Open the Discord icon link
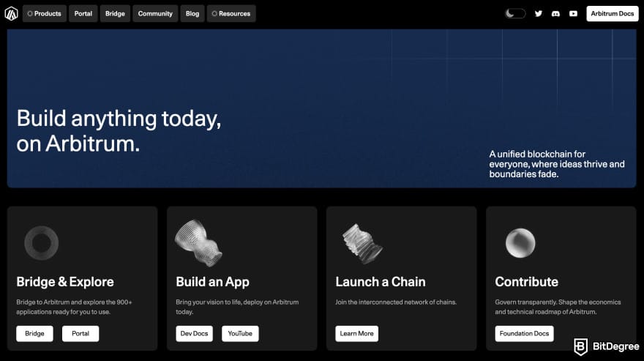 tap(555, 14)
